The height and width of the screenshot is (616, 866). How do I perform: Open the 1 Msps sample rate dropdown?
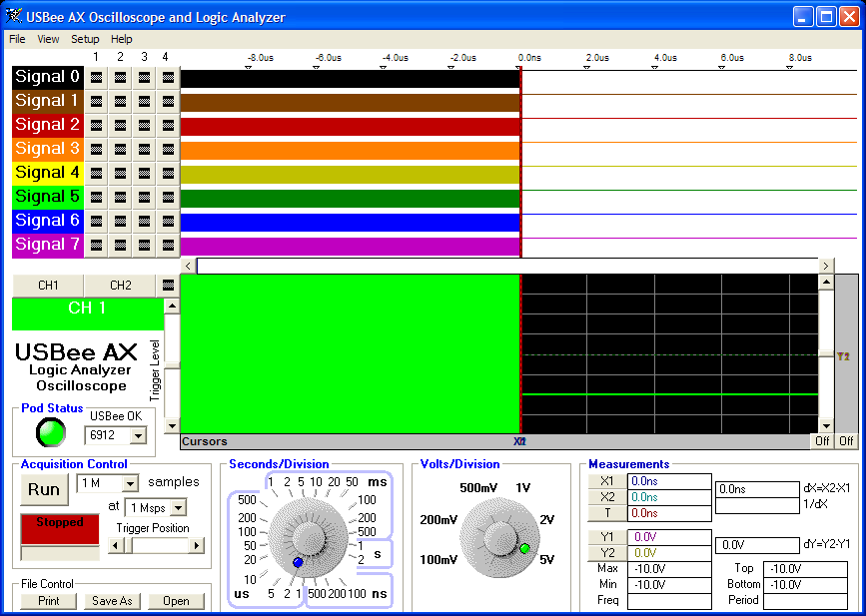(x=179, y=508)
